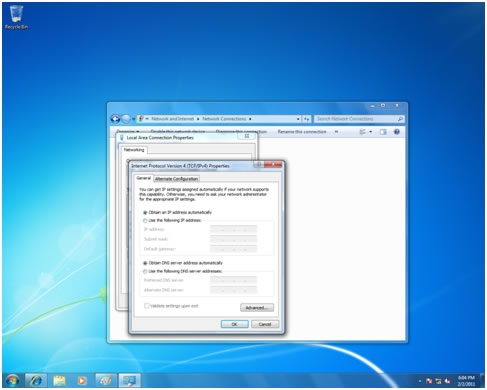Screen dimensions: 487x390
Task: Click the Preferred DNS server field
Action: (233, 280)
